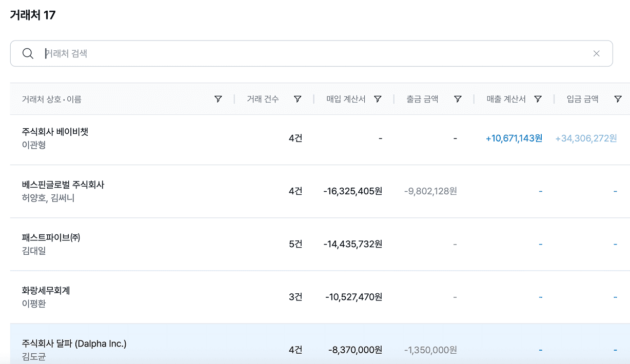The image size is (630, 364).
Task: Click the 거래처 17 page heading
Action: click(x=33, y=15)
